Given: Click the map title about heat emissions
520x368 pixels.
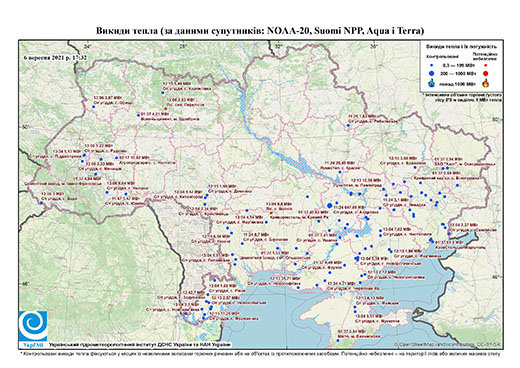Looking at the screenshot, I should click(260, 31).
